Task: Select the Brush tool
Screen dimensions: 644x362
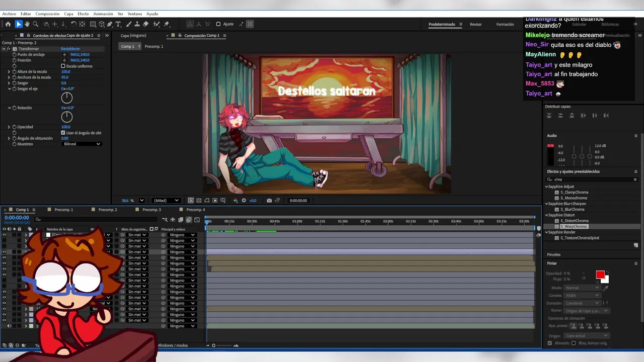Action: [x=129, y=24]
